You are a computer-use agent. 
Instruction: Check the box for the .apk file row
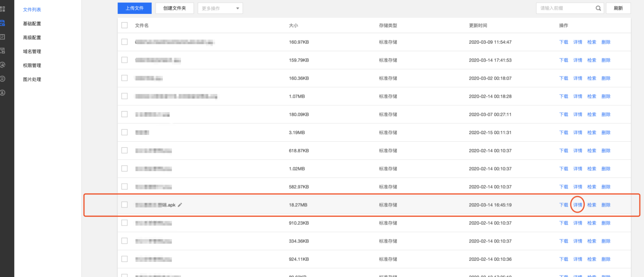[x=125, y=205]
